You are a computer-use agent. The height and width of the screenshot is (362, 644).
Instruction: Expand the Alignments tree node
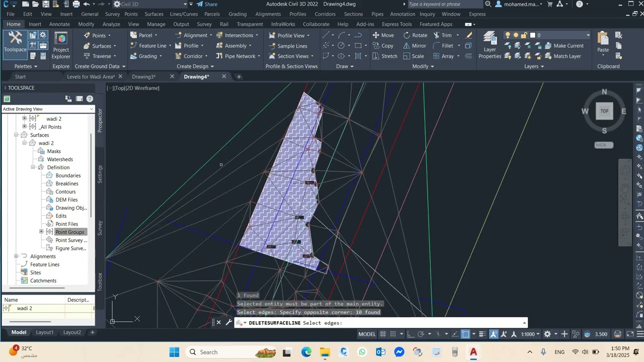click(x=16, y=256)
